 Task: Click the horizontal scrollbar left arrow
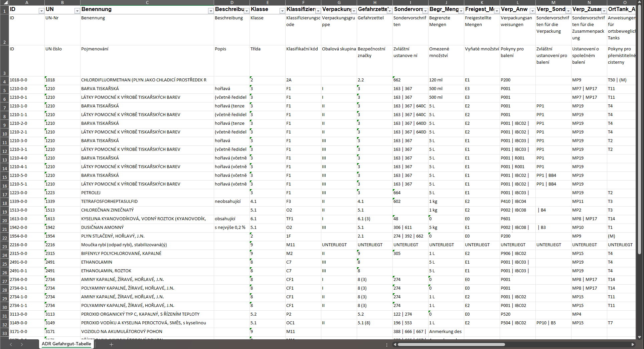[x=395, y=344]
